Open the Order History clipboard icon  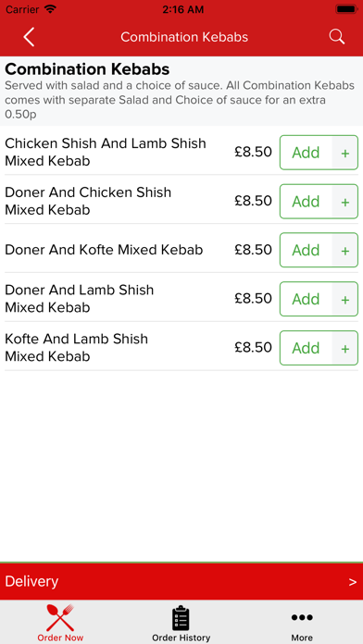click(181, 618)
